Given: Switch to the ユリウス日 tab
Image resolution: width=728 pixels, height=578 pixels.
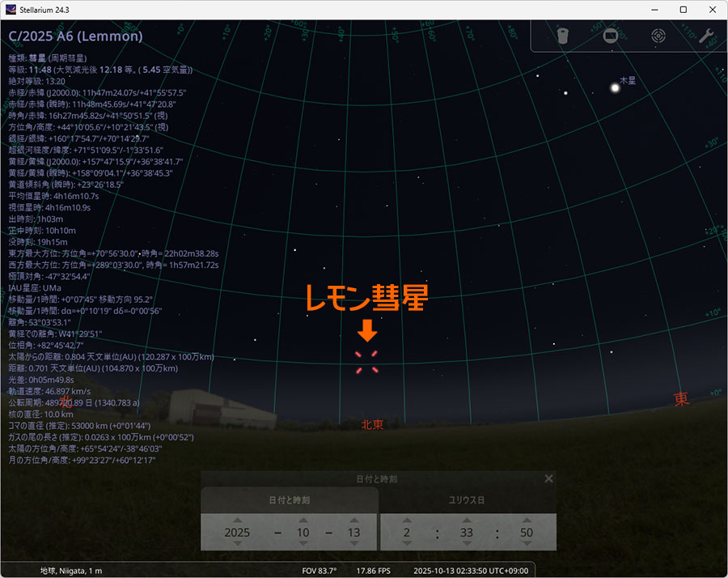Looking at the screenshot, I should (468, 500).
